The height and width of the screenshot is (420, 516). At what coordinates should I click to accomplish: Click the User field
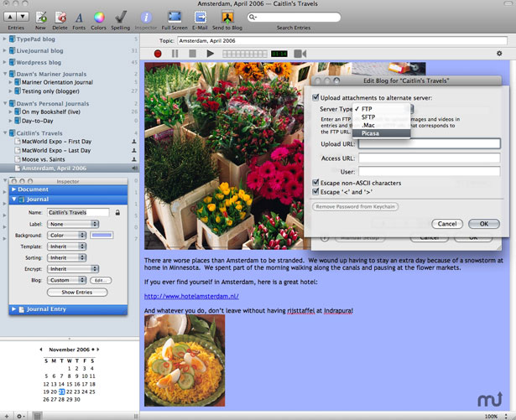point(430,171)
